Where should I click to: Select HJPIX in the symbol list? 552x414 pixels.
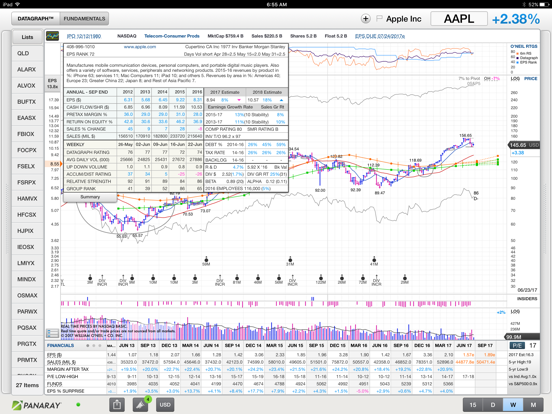pyautogui.click(x=27, y=231)
